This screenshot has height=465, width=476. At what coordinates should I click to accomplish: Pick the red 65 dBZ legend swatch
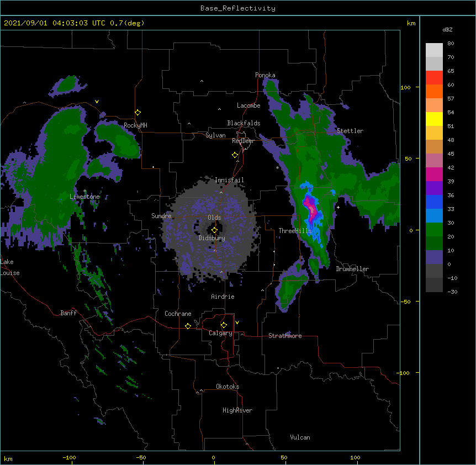434,77
